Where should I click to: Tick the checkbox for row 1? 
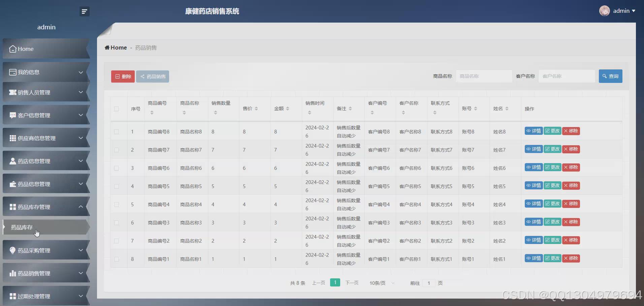117,131
